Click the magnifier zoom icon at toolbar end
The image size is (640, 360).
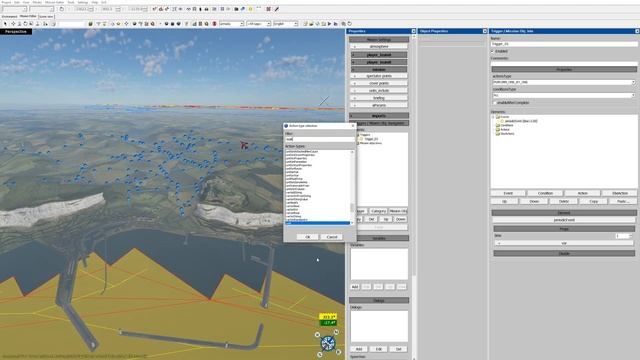(343, 24)
